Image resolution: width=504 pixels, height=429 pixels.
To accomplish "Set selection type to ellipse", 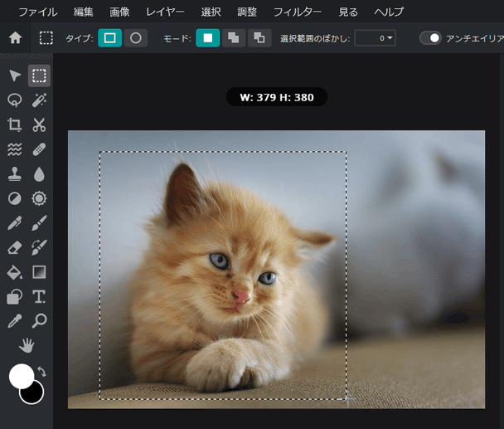I will (x=136, y=38).
